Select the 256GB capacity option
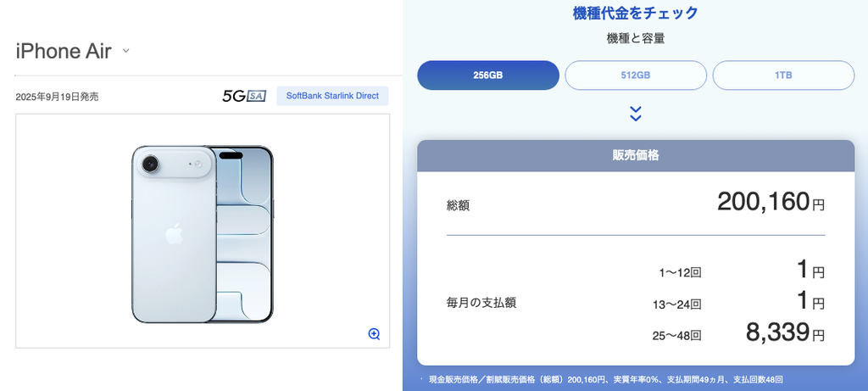The height and width of the screenshot is (391, 868). pyautogui.click(x=488, y=75)
